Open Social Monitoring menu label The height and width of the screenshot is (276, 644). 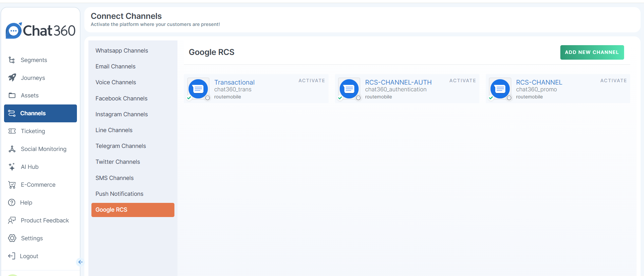pos(44,149)
